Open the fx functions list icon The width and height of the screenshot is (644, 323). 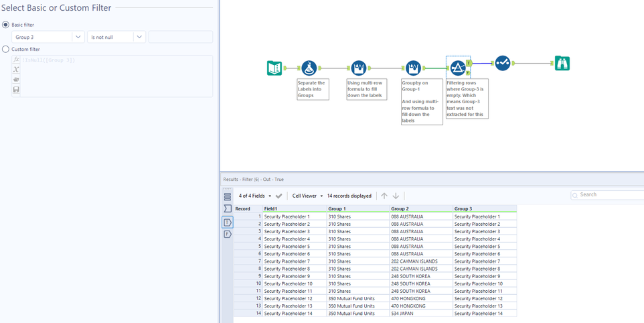click(16, 60)
